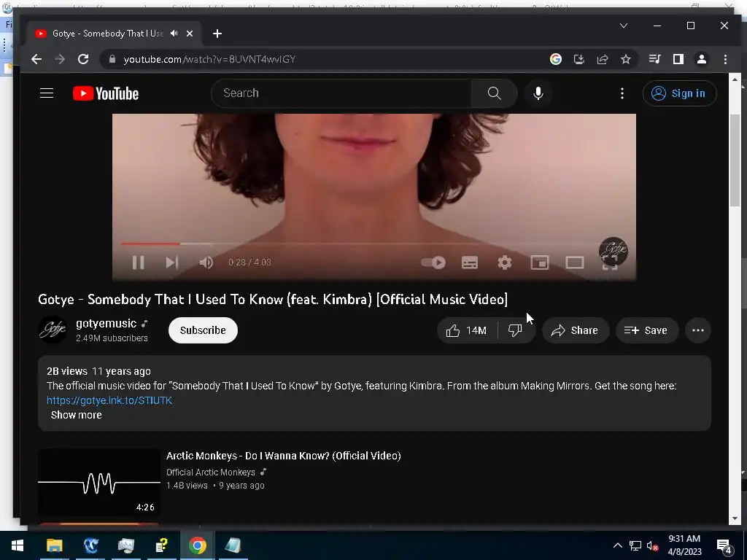Click the search magnifier button

tap(494, 93)
